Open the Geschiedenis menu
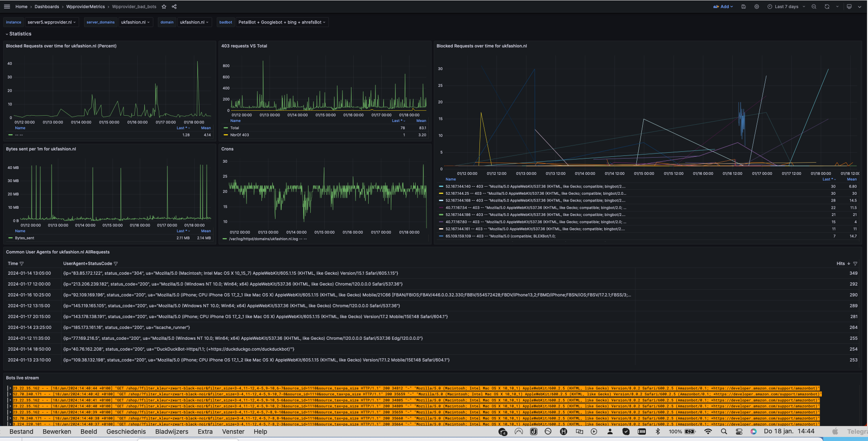The image size is (868, 441). click(x=126, y=432)
